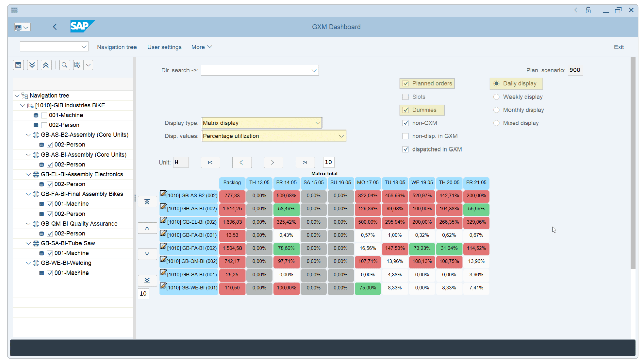The width and height of the screenshot is (644, 362).
Task: Select the Monthly display radio button
Action: coord(497,110)
